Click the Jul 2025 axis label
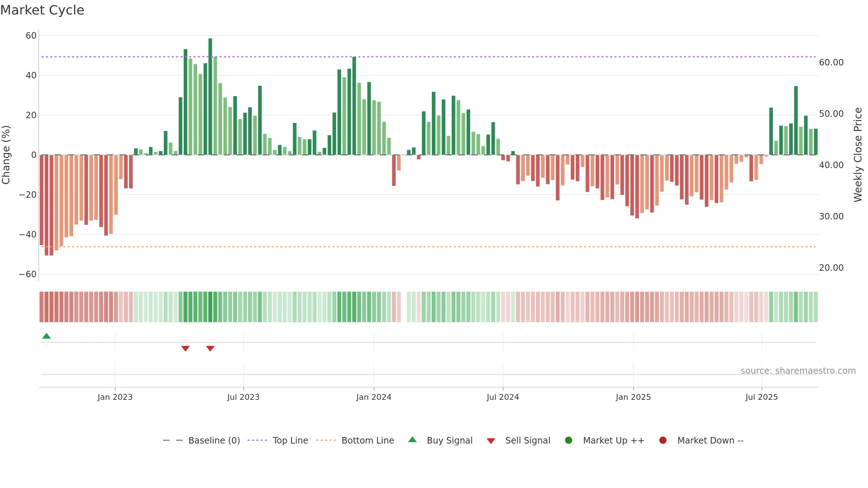The height and width of the screenshot is (488, 868). [x=761, y=397]
